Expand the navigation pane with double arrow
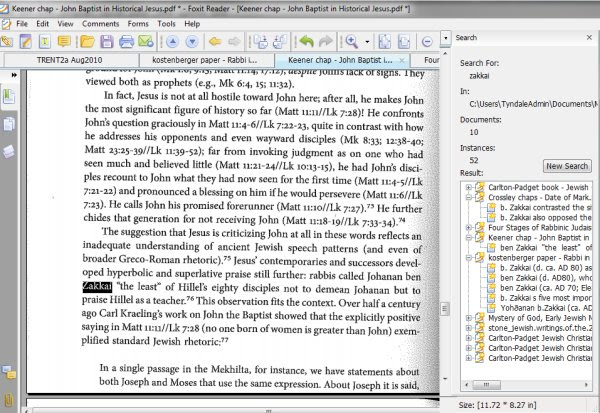This screenshot has height=413, width=600. [14, 75]
